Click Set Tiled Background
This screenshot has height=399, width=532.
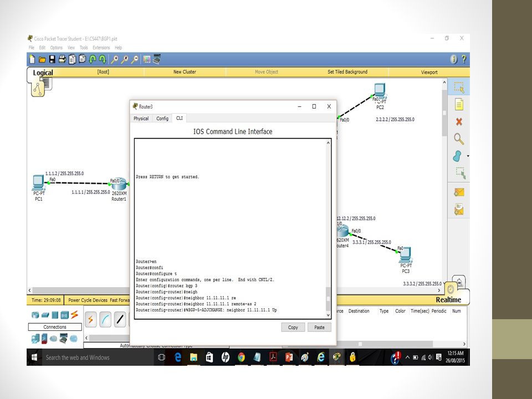click(347, 72)
